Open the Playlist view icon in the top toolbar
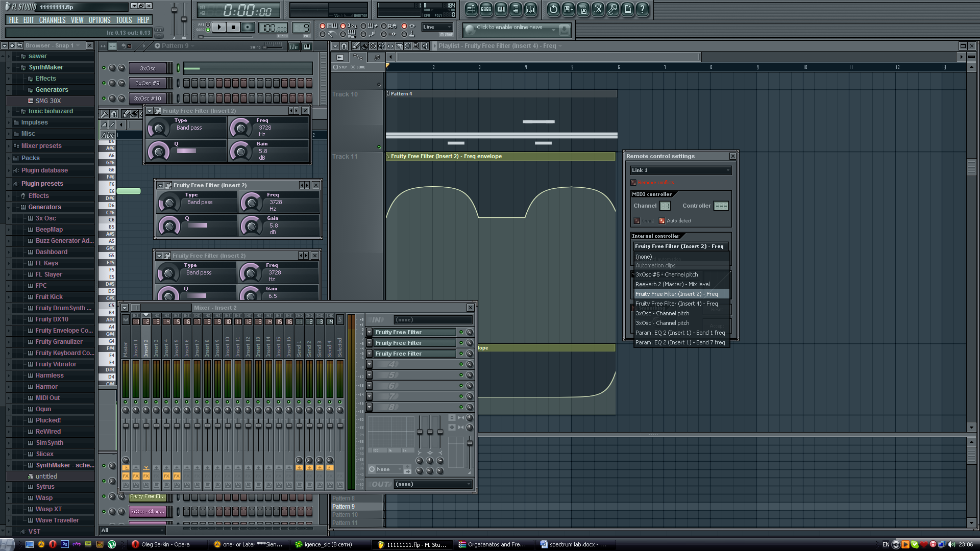This screenshot has width=980, height=551. [471, 9]
